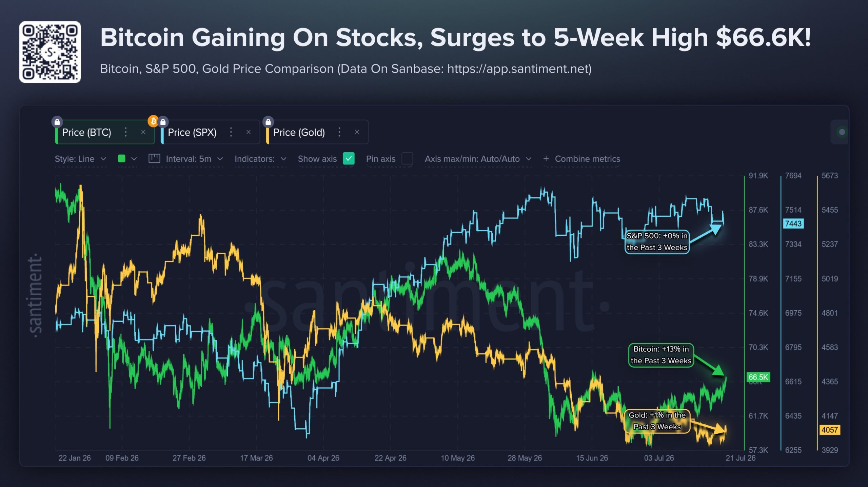
Task: Enable the Pin axis checkbox
Action: point(407,158)
